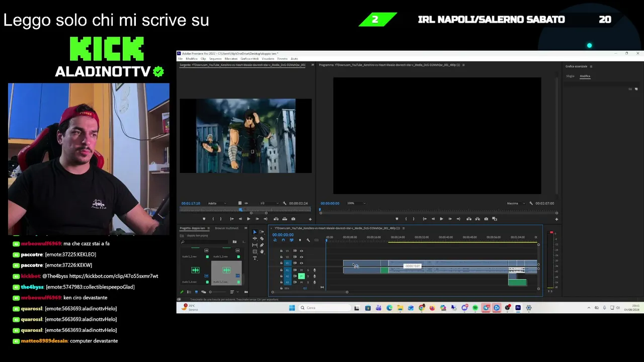Open Source monitor settings wrench
Screen dimensions: 644x362
pos(285,203)
